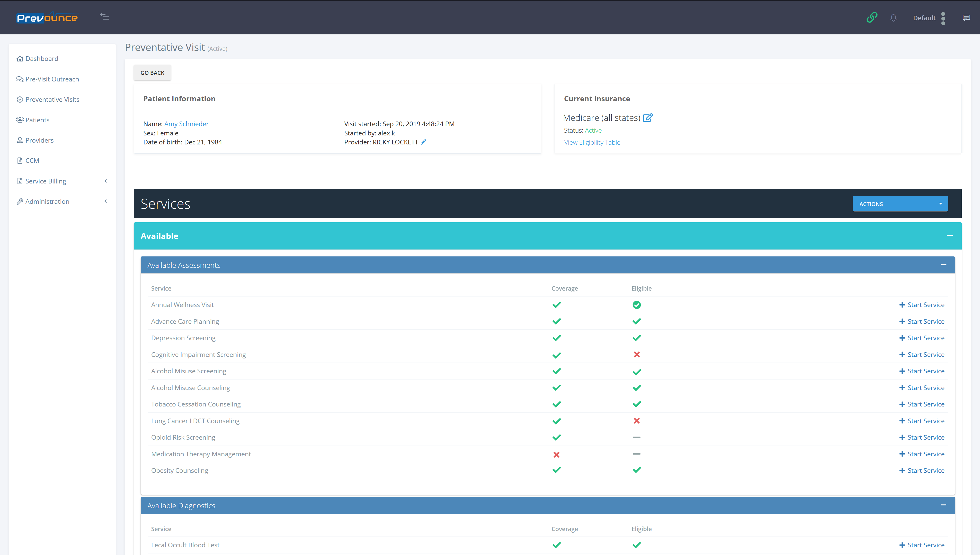Click the green link icon in header

click(872, 17)
